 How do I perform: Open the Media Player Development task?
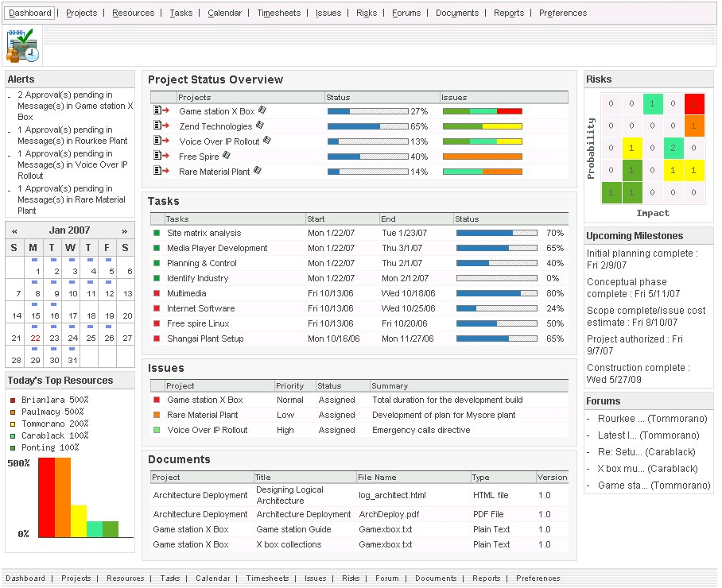point(217,249)
